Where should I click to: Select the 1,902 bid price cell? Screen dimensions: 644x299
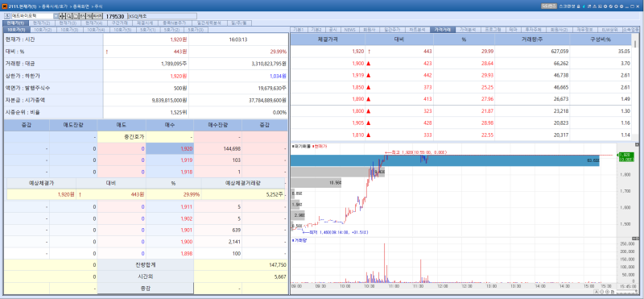[170, 218]
